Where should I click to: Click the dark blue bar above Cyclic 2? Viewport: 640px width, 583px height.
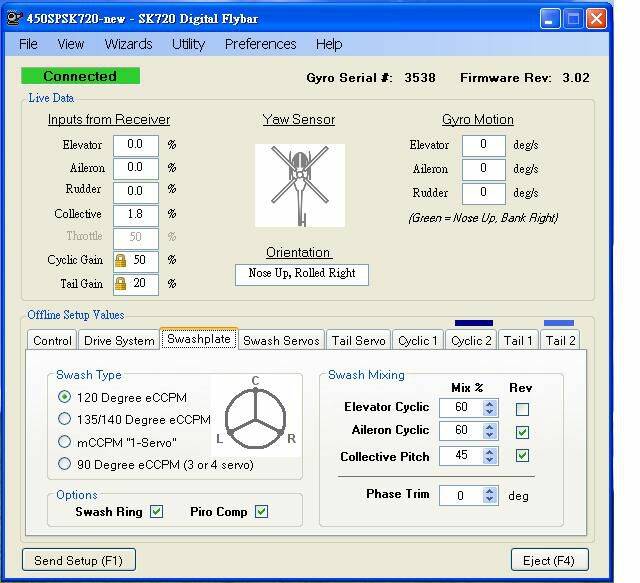pyautogui.click(x=473, y=323)
